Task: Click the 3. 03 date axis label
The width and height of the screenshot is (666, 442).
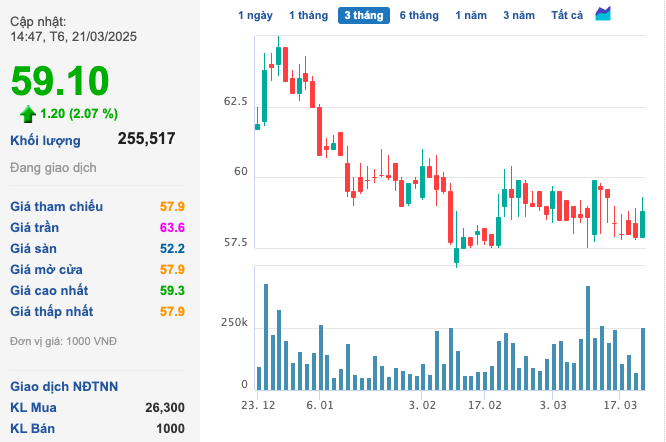Action: click(553, 406)
